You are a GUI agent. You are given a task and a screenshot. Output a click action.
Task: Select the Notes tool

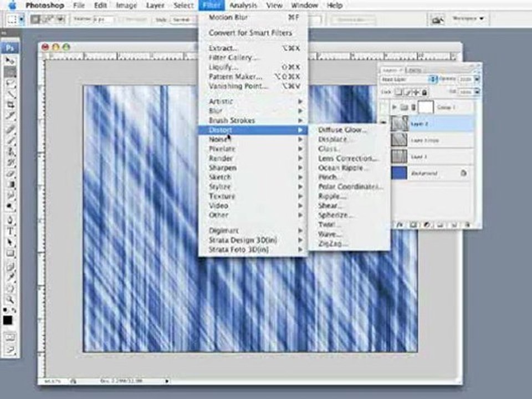click(10, 267)
